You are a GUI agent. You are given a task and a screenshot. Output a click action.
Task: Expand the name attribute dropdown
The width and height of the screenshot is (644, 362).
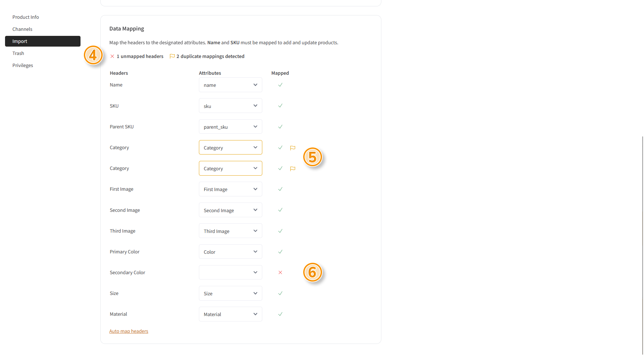tap(230, 85)
